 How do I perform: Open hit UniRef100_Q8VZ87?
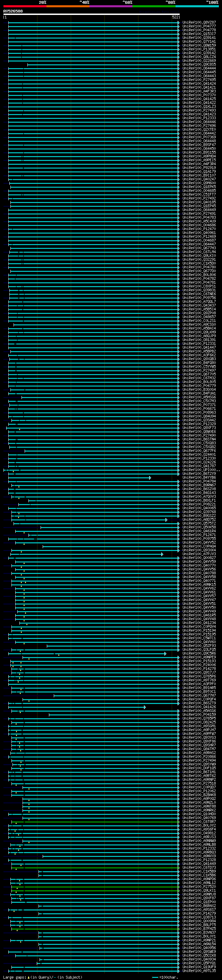coord(199,23)
